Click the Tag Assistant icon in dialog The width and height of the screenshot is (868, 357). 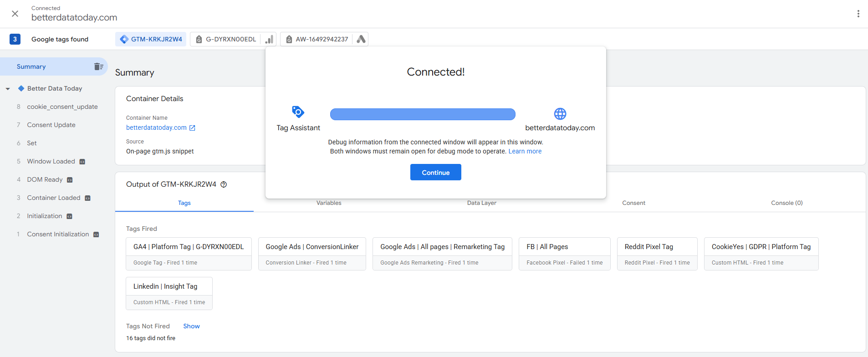(x=298, y=112)
